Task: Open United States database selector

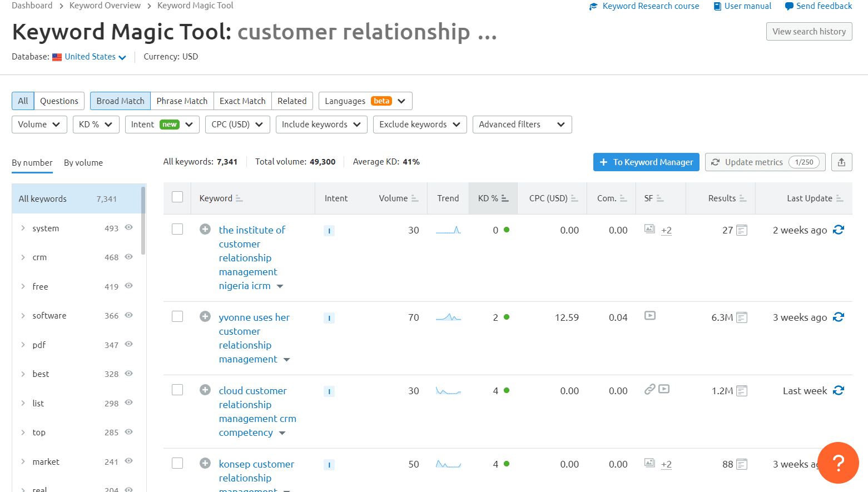Action: (x=90, y=57)
